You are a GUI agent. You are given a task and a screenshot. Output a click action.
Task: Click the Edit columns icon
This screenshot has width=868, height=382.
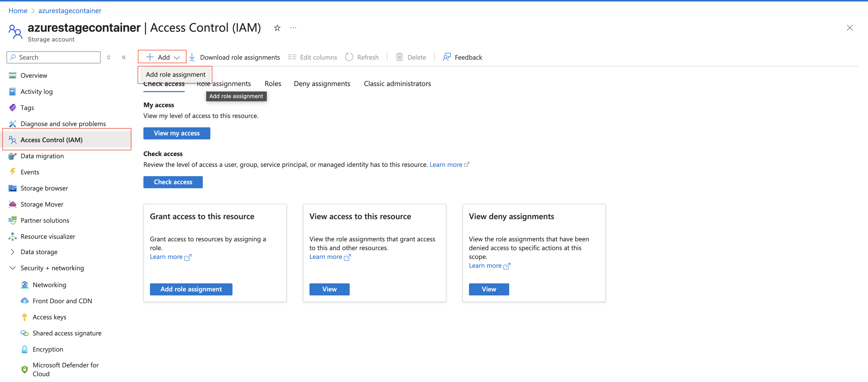click(x=292, y=57)
